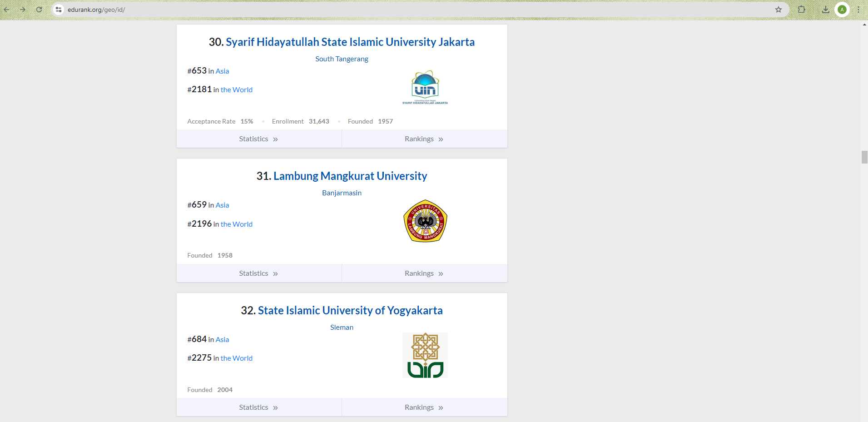Click the World link next to #2275

237,358
